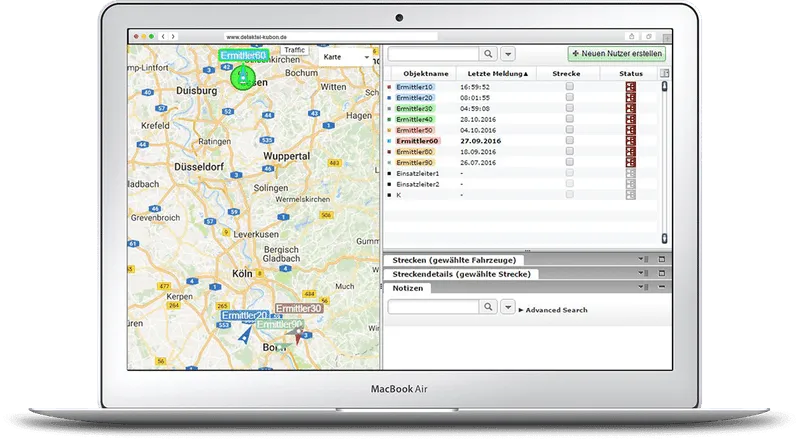Tick the Strecke checkbox for Einsatzleiter1
This screenshot has width=800, height=439.
coord(569,173)
